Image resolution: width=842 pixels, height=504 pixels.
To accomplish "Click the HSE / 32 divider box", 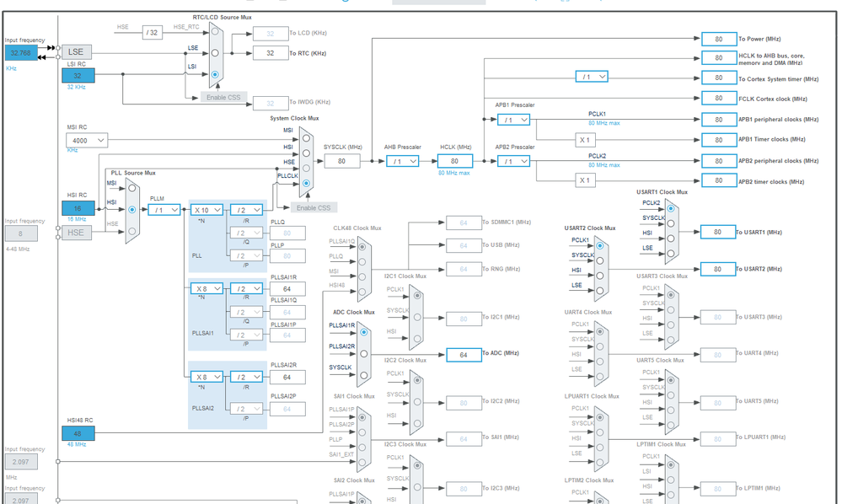I will 153,32.
